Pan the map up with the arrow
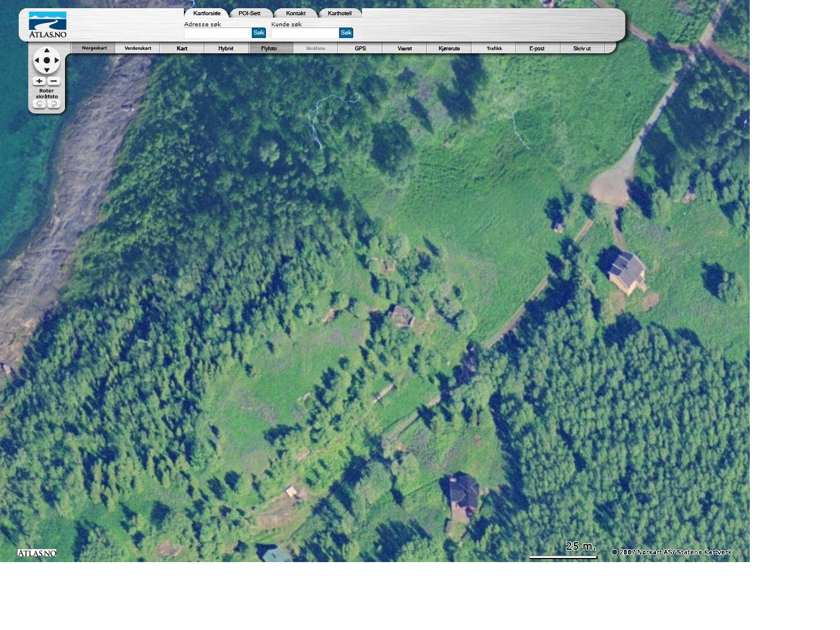The height and width of the screenshot is (630, 840). coord(47,51)
